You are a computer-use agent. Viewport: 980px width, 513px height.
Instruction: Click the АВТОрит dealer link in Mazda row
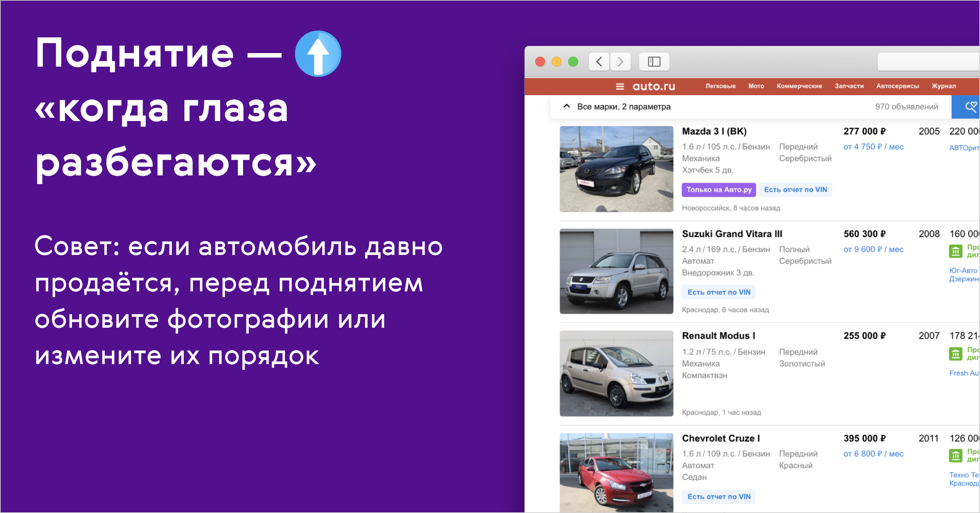pyautogui.click(x=964, y=148)
